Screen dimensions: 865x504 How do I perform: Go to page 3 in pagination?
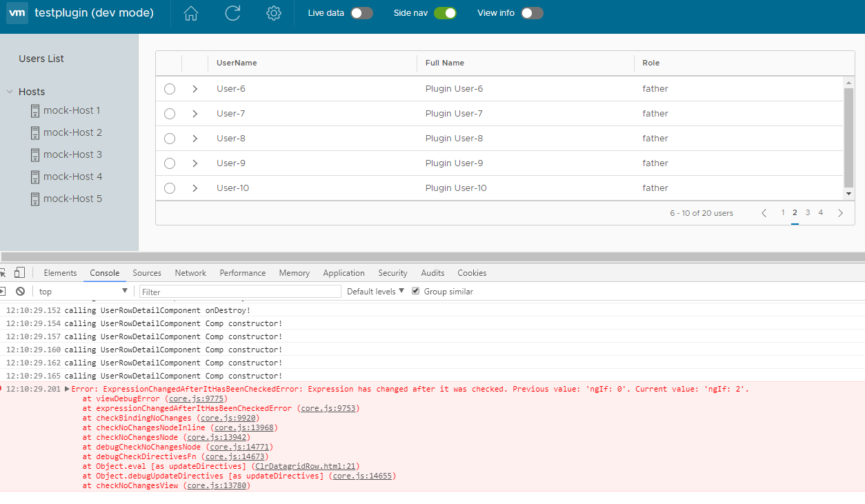(x=808, y=212)
